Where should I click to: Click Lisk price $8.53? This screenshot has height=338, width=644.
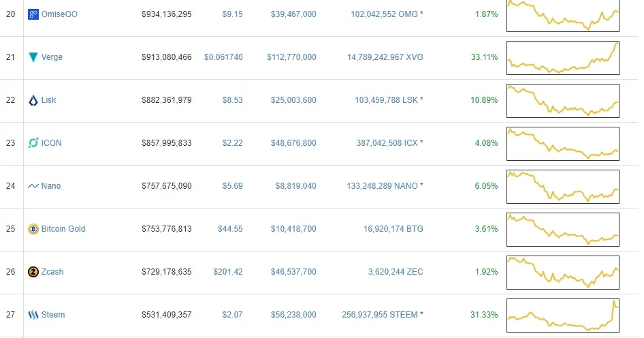click(232, 100)
